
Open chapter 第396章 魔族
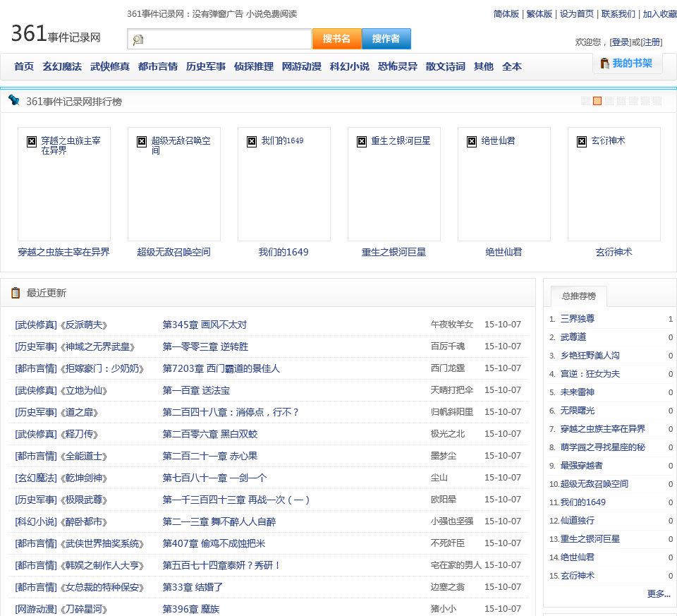[191, 610]
